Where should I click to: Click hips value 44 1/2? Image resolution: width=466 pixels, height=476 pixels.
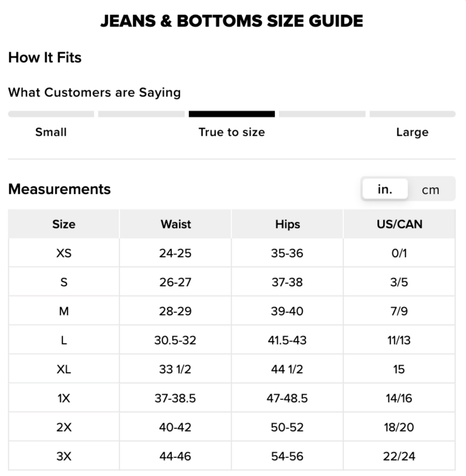tap(287, 369)
